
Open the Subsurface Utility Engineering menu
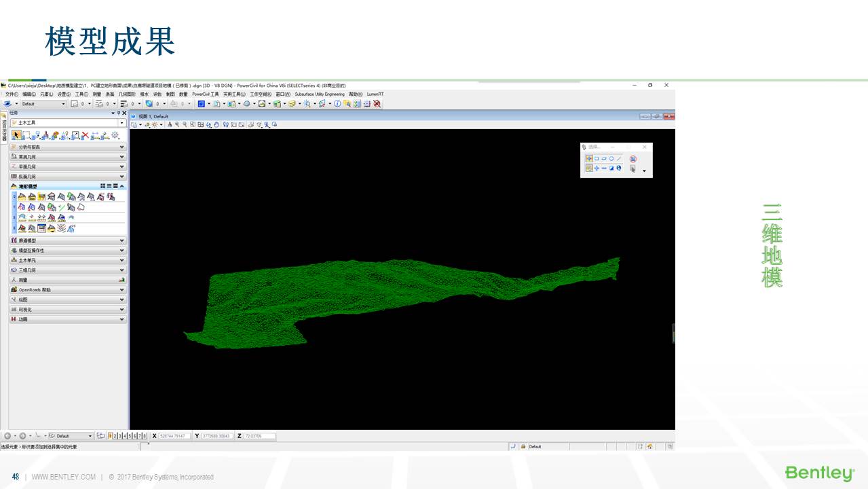pyautogui.click(x=320, y=94)
